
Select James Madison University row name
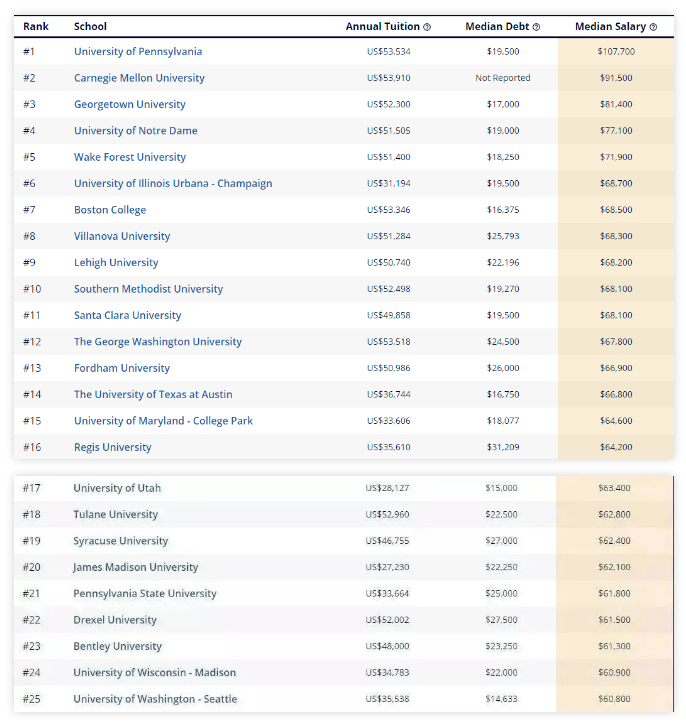[x=136, y=567]
